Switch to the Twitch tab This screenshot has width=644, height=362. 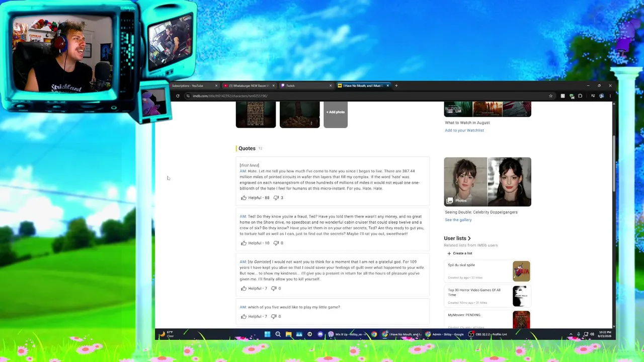pos(306,86)
